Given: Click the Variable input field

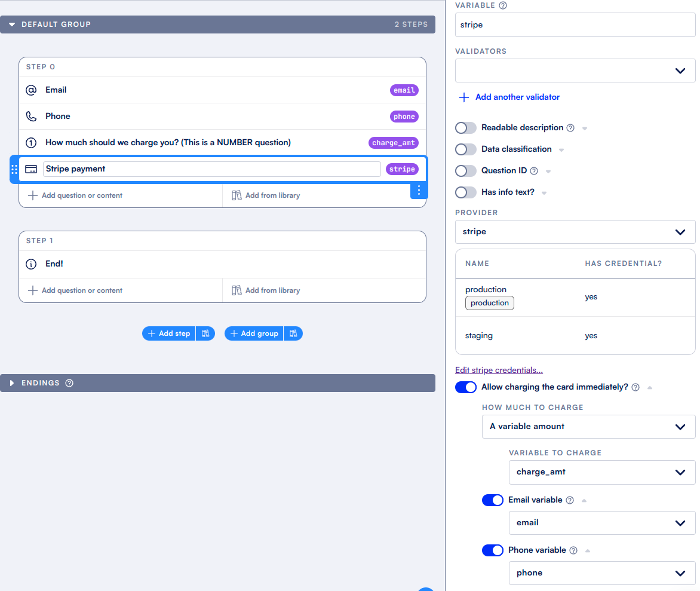Looking at the screenshot, I should (x=575, y=25).
